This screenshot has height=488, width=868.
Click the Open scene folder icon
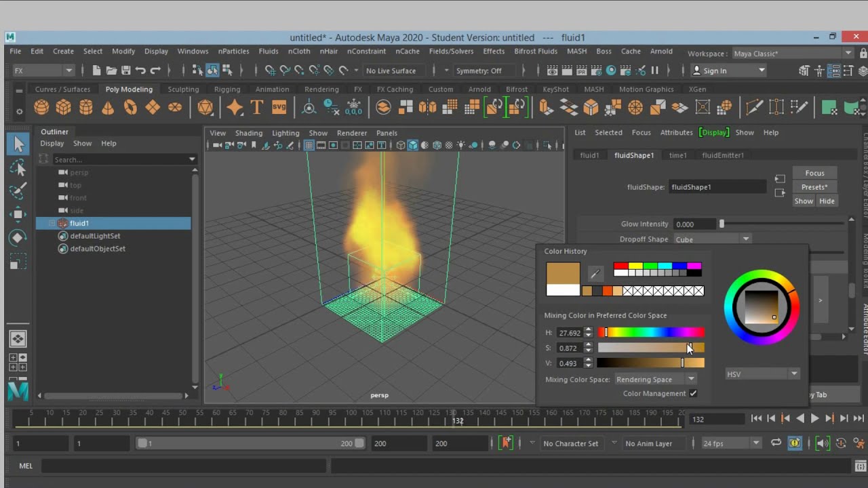111,70
